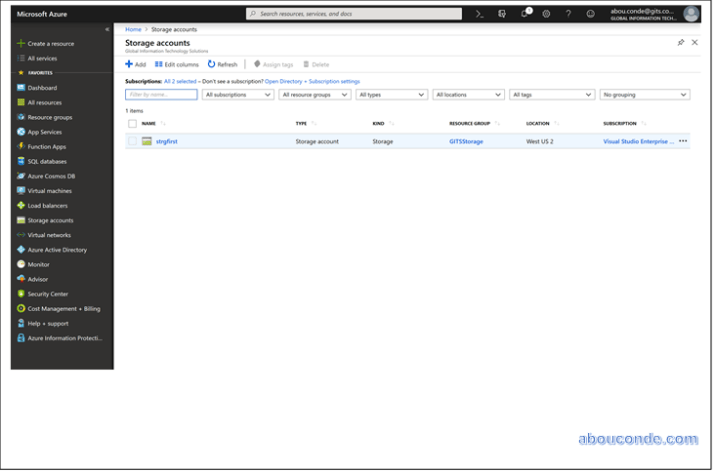The height and width of the screenshot is (471, 714).
Task: Open the All locations filter dropdown
Action: point(468,94)
